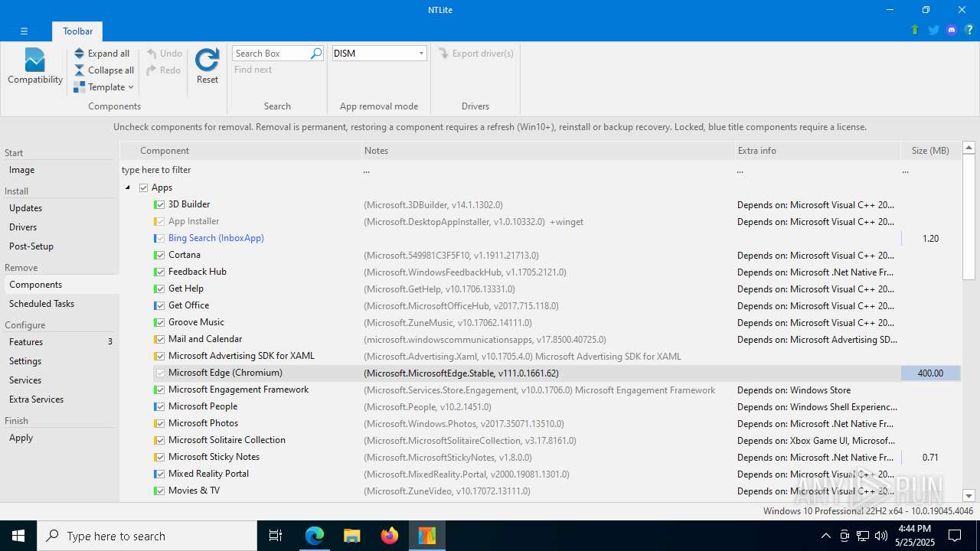Click Redo in the toolbar
The height and width of the screenshot is (551, 980).
coord(164,70)
